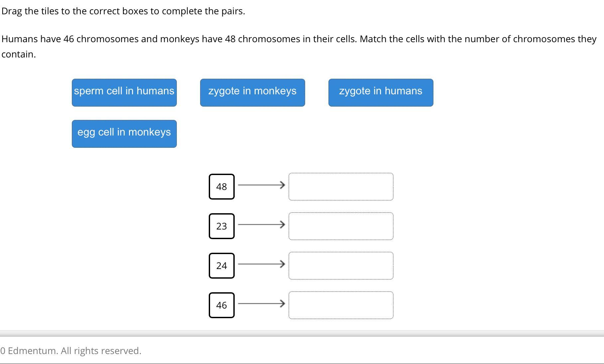Click the gray divider bar above footer

click(302, 333)
